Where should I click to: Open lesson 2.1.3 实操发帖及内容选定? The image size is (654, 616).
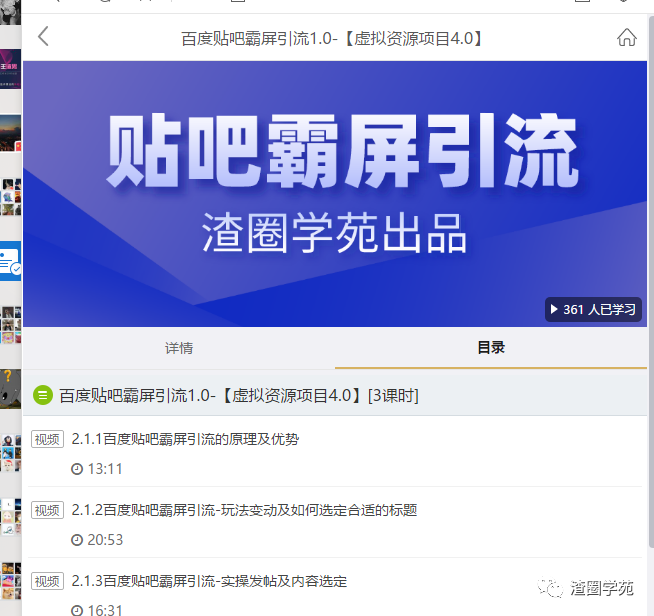[x=209, y=581]
